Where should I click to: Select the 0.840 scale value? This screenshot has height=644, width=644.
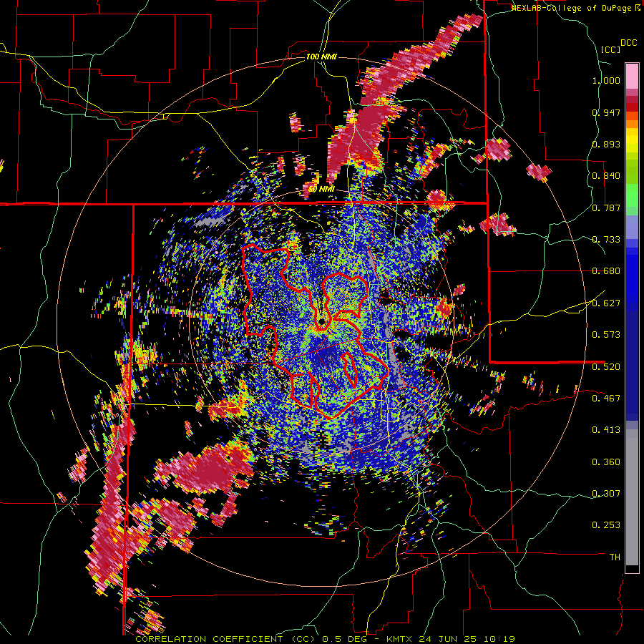pyautogui.click(x=606, y=176)
